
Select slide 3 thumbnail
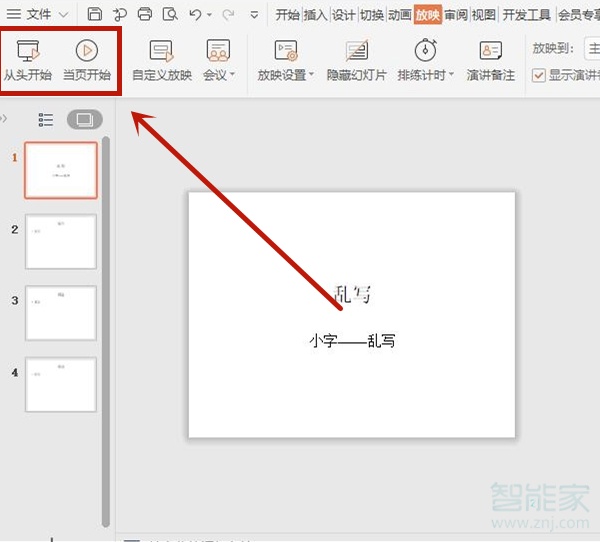(61, 313)
